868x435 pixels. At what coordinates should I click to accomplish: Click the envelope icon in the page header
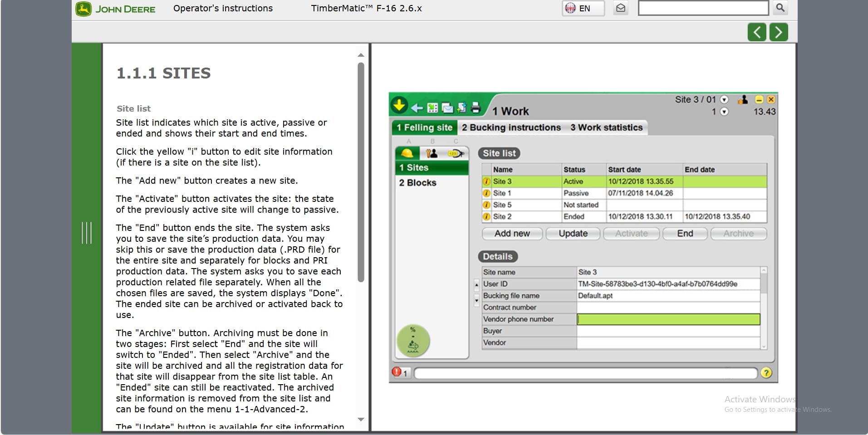tap(620, 8)
